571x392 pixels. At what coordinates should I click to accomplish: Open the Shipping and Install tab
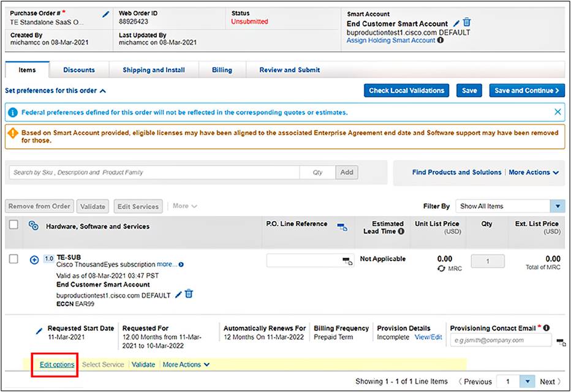click(154, 70)
